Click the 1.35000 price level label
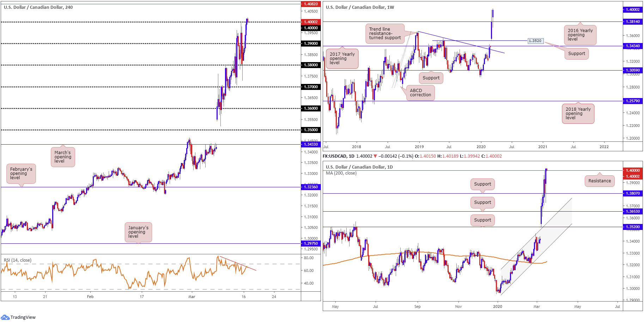644x322 pixels. [x=311, y=130]
